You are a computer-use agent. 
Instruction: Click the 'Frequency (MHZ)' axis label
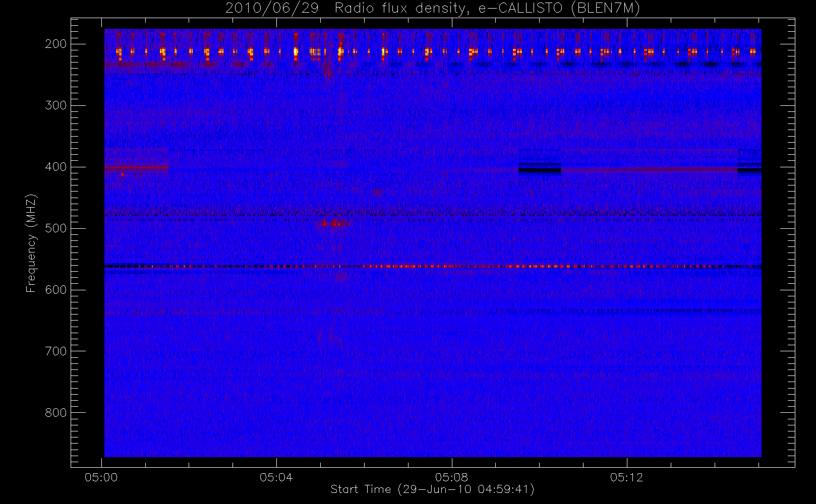click(x=31, y=243)
